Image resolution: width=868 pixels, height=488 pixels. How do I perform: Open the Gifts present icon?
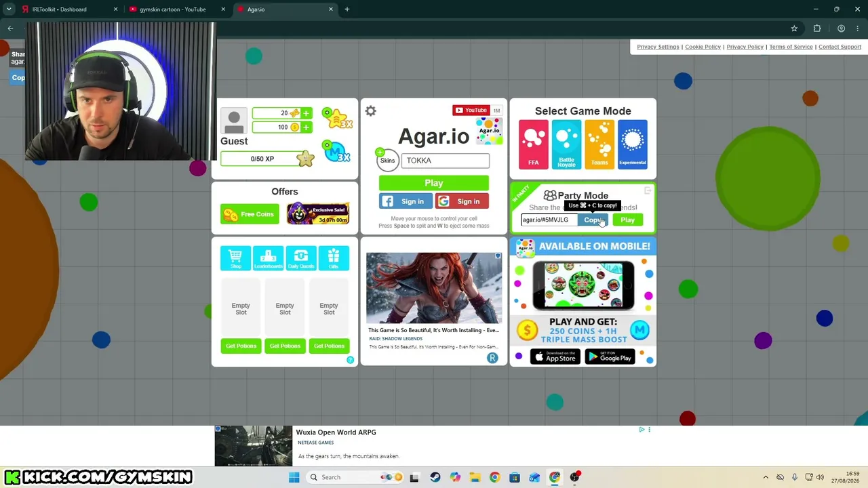(x=334, y=258)
